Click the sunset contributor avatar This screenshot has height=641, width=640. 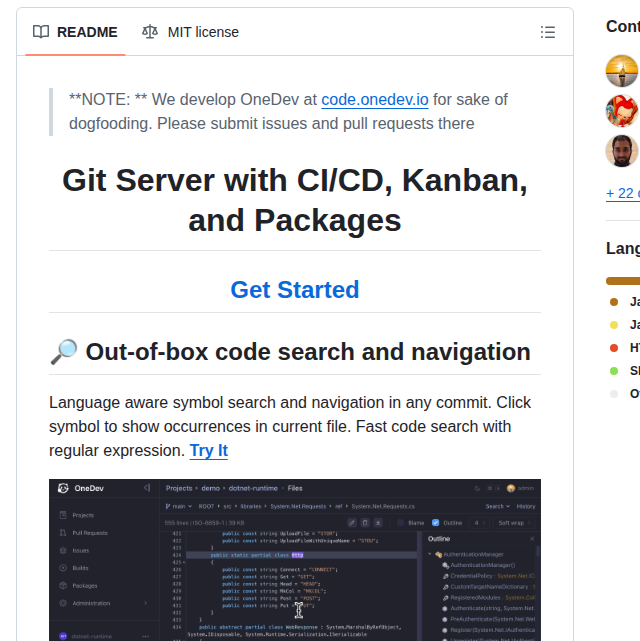[622, 71]
